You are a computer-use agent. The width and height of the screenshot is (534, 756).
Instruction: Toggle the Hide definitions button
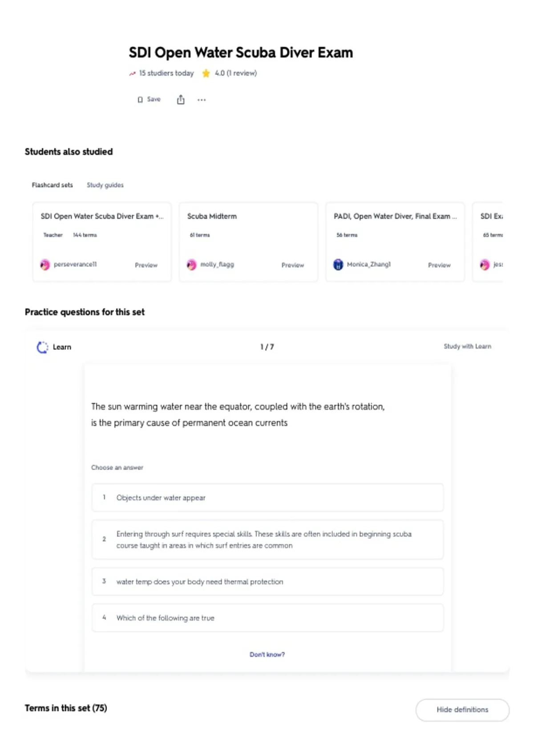pos(462,710)
